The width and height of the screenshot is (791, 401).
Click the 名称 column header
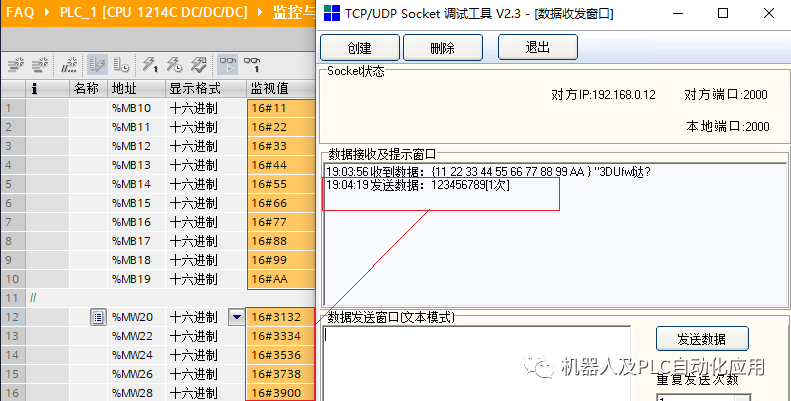(x=86, y=89)
